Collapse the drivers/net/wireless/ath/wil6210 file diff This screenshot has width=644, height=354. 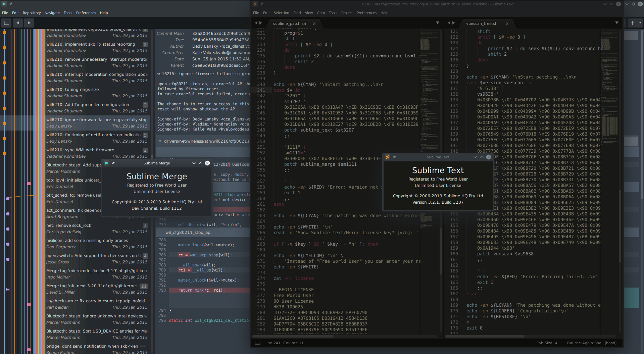point(160,141)
